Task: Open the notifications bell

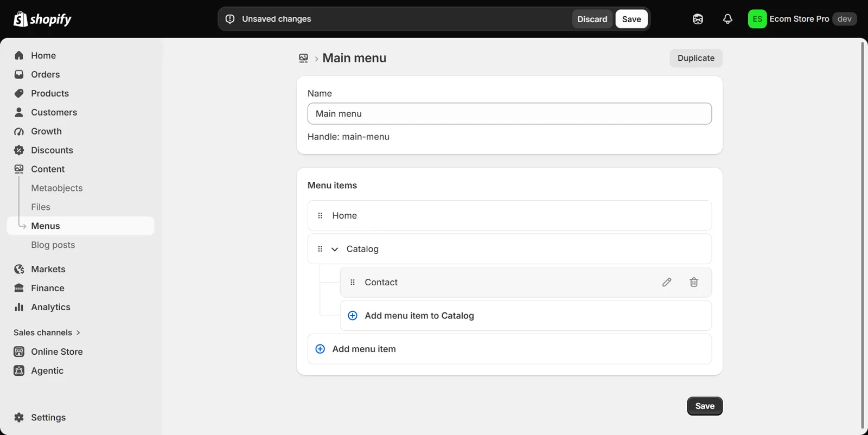Action: (727, 19)
